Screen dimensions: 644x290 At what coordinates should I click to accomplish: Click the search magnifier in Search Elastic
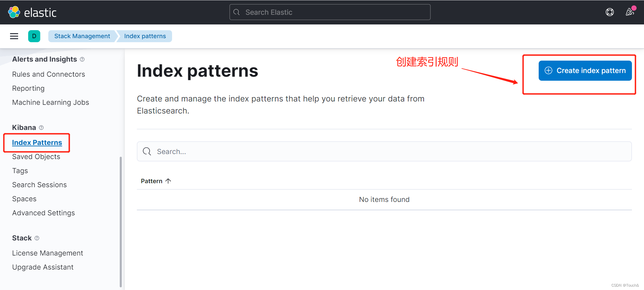[237, 12]
